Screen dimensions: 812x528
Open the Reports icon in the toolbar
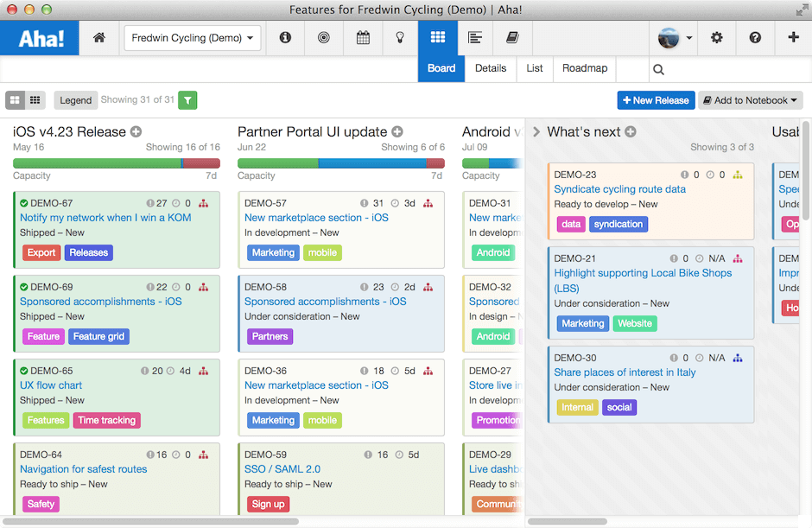[474, 38]
